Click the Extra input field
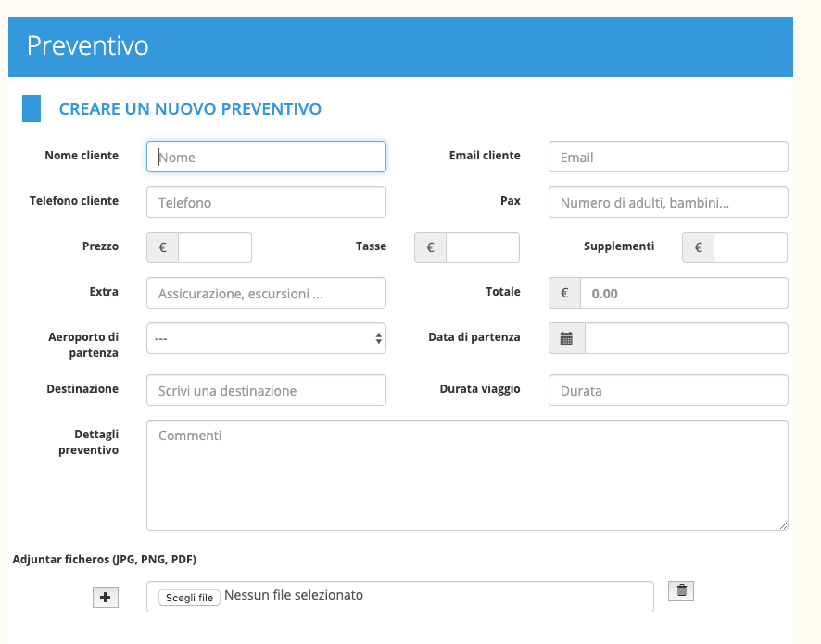 point(266,293)
